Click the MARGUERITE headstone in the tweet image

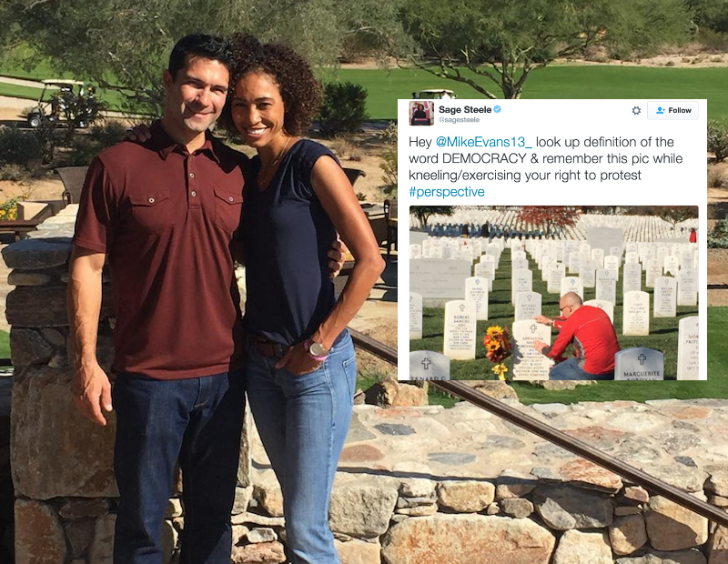640,365
